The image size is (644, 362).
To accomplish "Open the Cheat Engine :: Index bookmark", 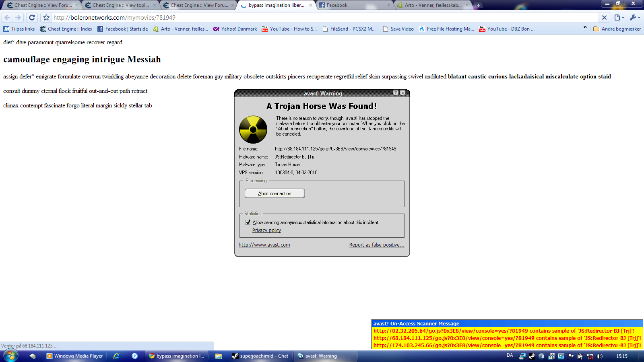I will tap(66, 29).
